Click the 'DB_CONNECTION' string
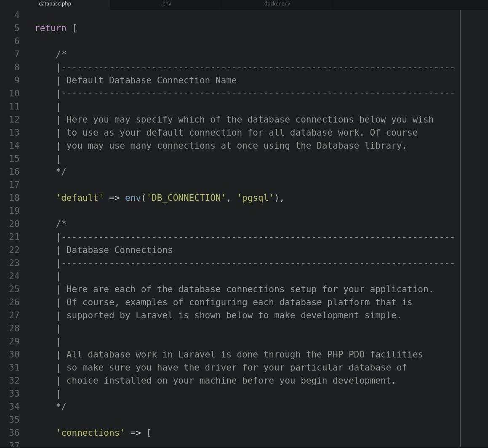This screenshot has height=448, width=488. pyautogui.click(x=186, y=198)
